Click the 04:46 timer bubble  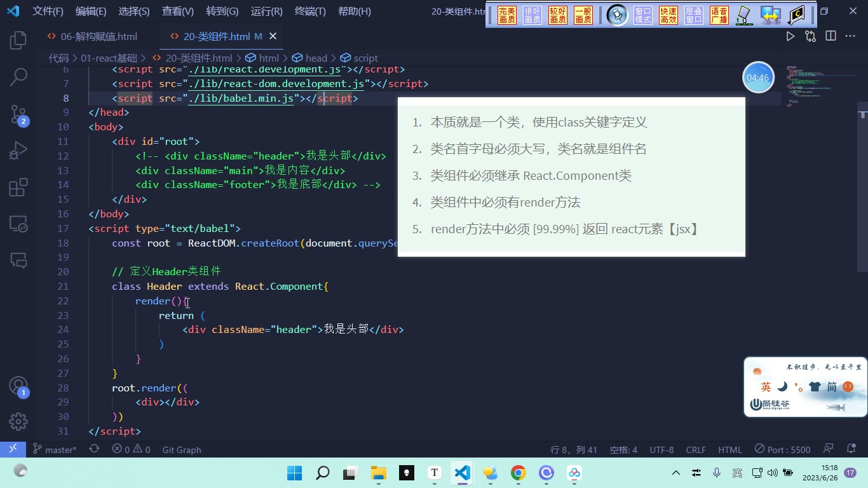tap(758, 78)
